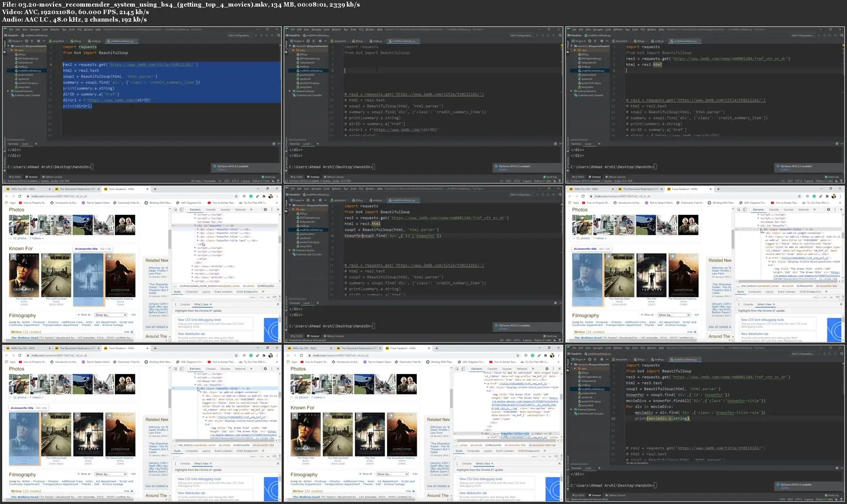Open Event Log in selected-code PyCharm frame
This screenshot has height=504, width=847.
(269, 177)
